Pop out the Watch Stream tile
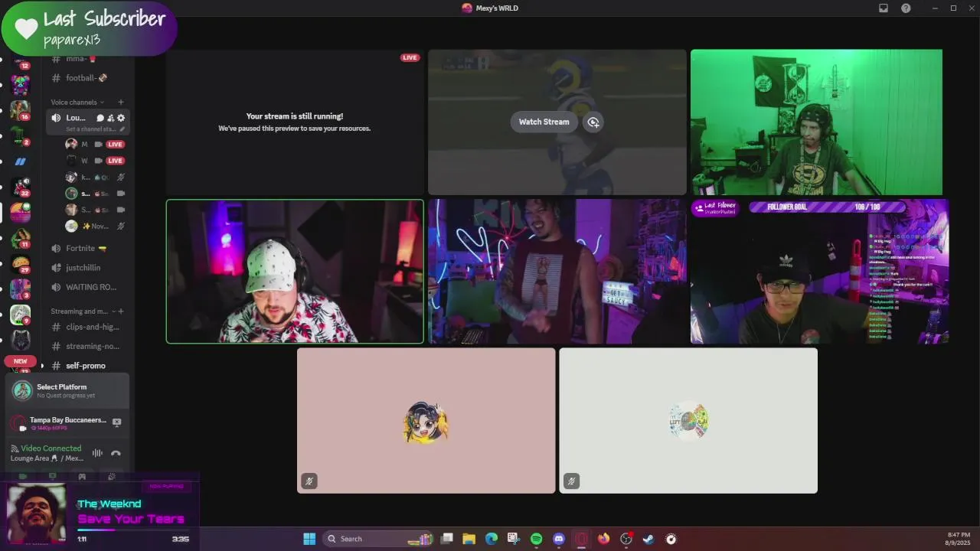This screenshot has width=980, height=551. point(593,122)
